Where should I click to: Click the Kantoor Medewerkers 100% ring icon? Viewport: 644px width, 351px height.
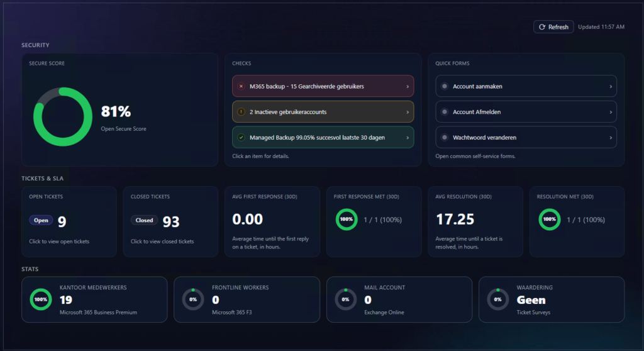[41, 299]
